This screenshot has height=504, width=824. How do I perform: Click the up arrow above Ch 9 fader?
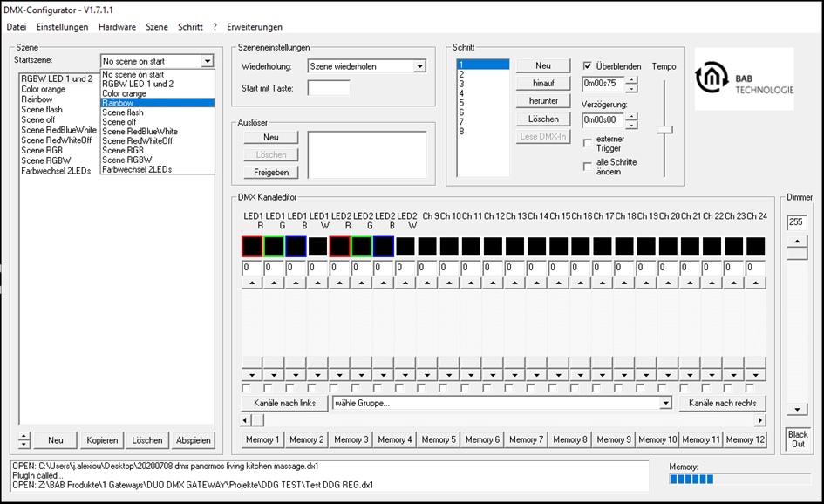(427, 283)
